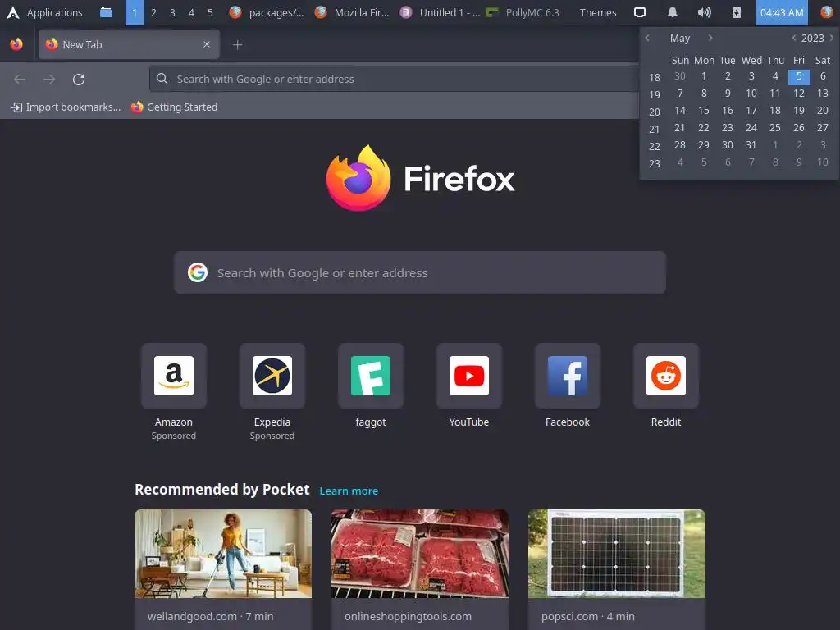The height and width of the screenshot is (630, 840).
Task: Click the volume speaker icon in the panel
Action: [705, 12]
